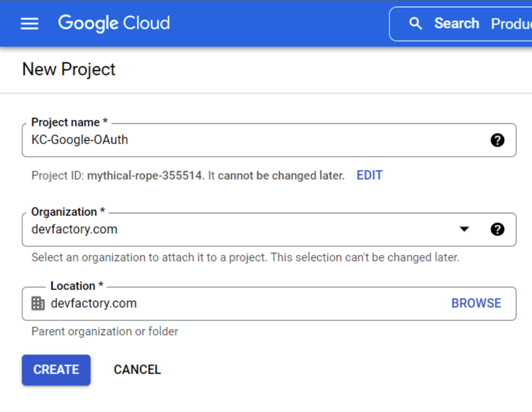Click the "Parent organization or folder" hint
This screenshot has width=532, height=412.
point(105,331)
